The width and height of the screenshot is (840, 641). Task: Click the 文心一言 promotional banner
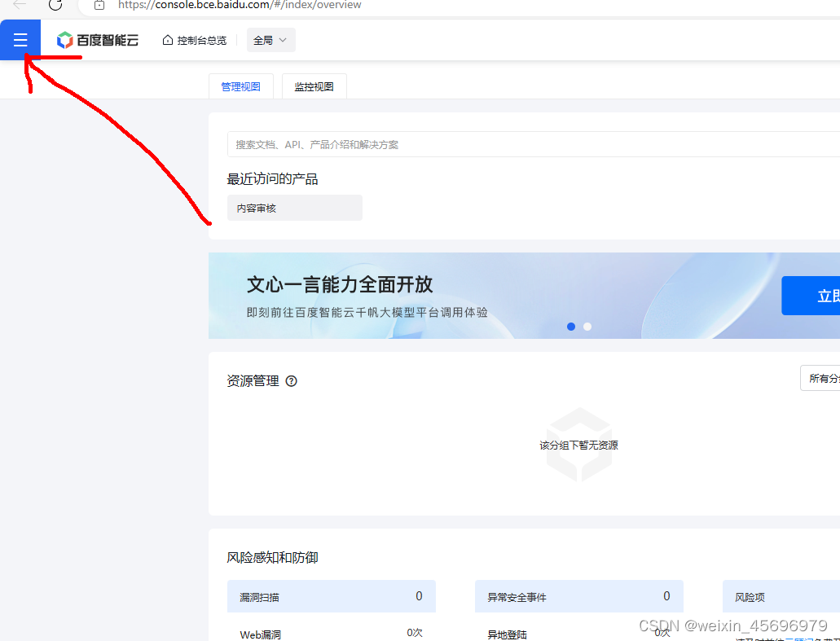(524, 296)
